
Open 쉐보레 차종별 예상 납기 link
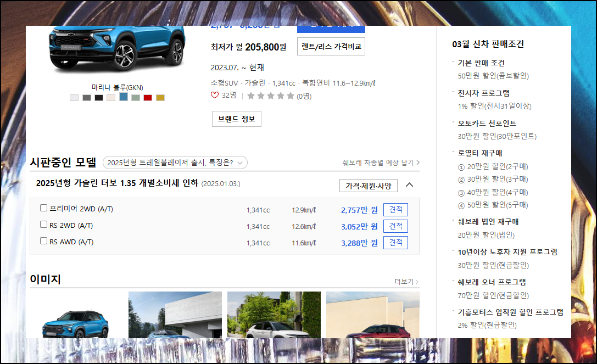(x=381, y=163)
